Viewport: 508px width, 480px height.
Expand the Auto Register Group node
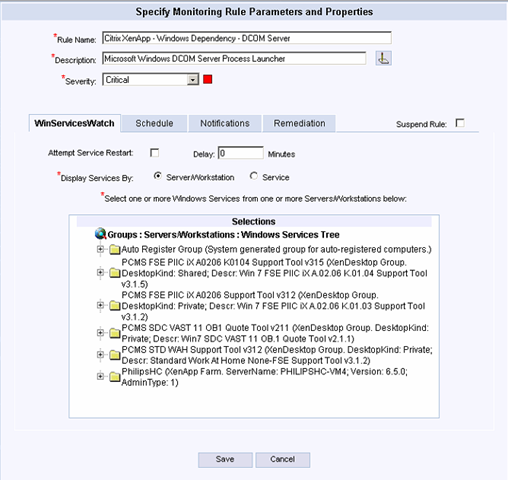click(100, 249)
